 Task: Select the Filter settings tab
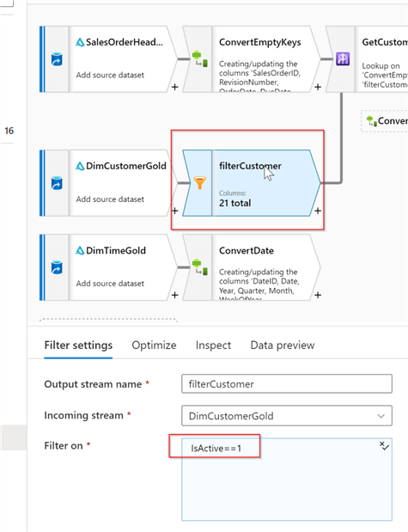(x=78, y=345)
